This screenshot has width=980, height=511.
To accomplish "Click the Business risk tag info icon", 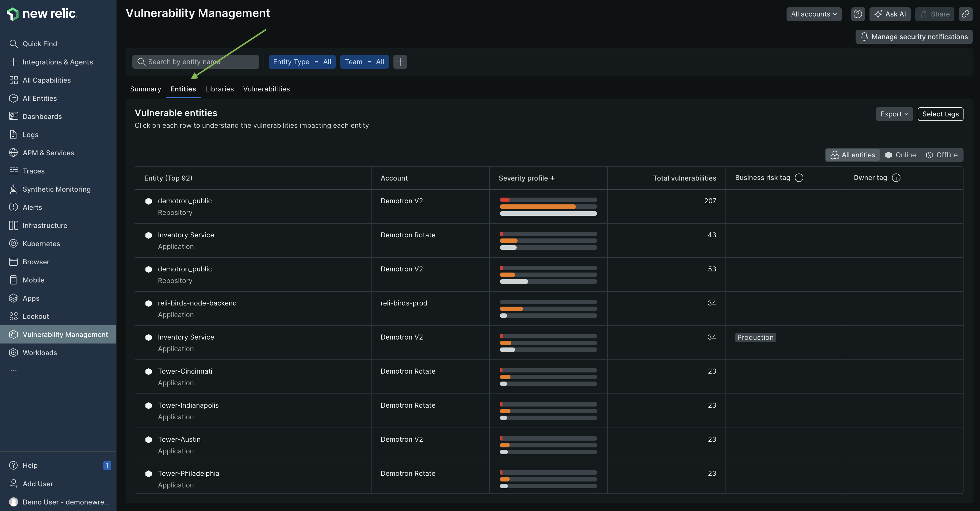I will [799, 177].
